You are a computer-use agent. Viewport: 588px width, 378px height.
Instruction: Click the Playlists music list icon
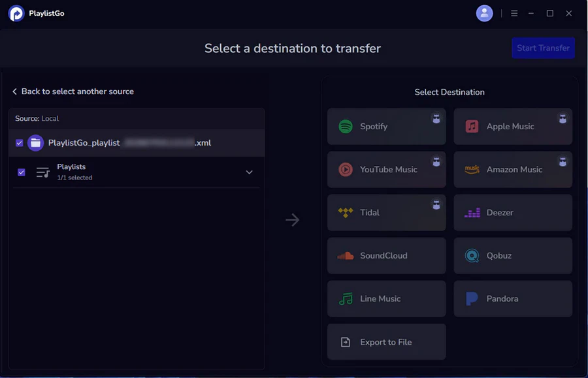(x=42, y=172)
